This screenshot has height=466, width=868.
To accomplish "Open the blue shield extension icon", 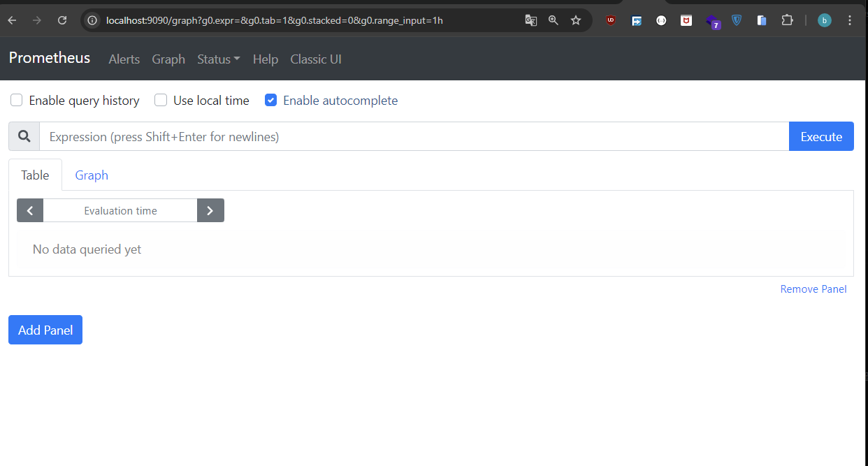I will coord(737,20).
